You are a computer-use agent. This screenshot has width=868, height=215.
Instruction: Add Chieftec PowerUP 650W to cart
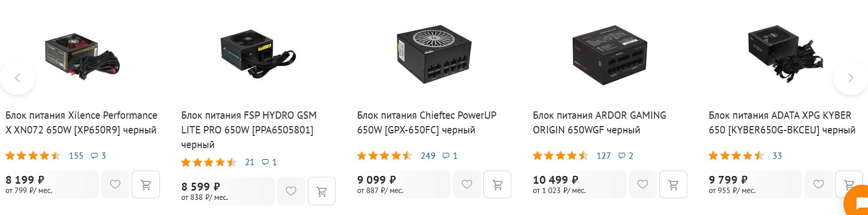(497, 185)
